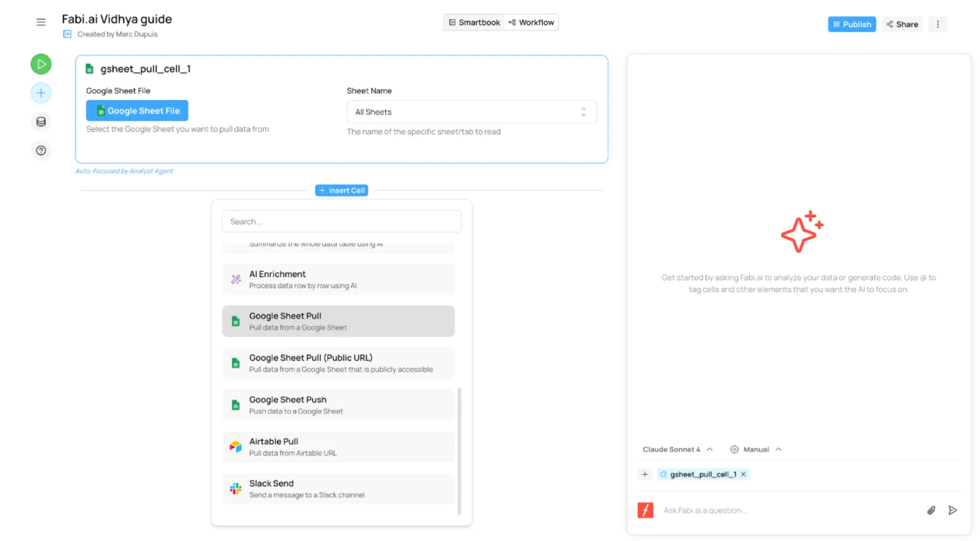Select Airtable Pull cell type

(x=338, y=447)
